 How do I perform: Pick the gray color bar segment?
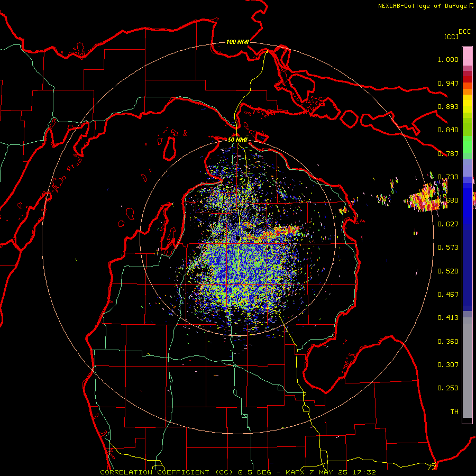(x=467, y=368)
